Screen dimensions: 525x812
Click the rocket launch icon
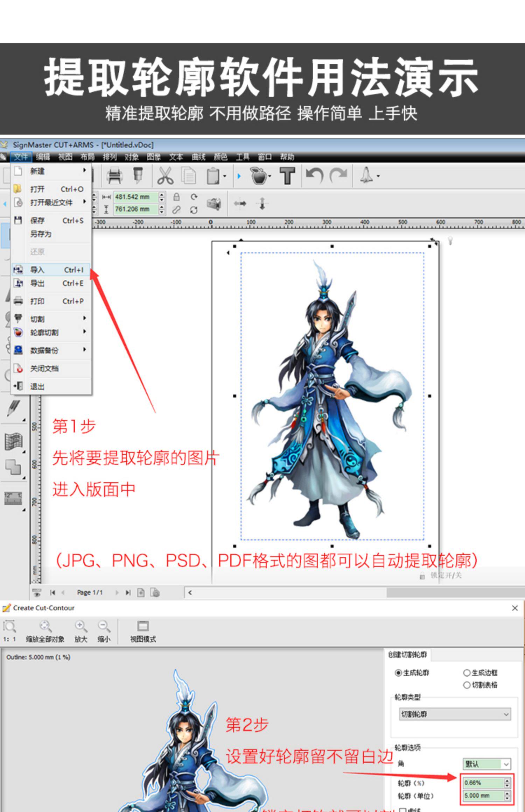[366, 175]
